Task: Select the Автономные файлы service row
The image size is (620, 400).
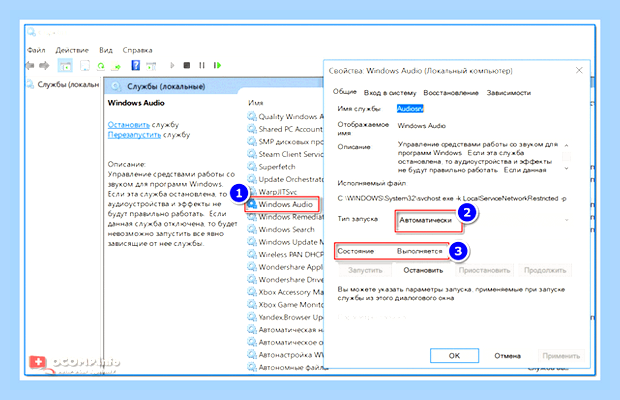Action: coord(285,367)
